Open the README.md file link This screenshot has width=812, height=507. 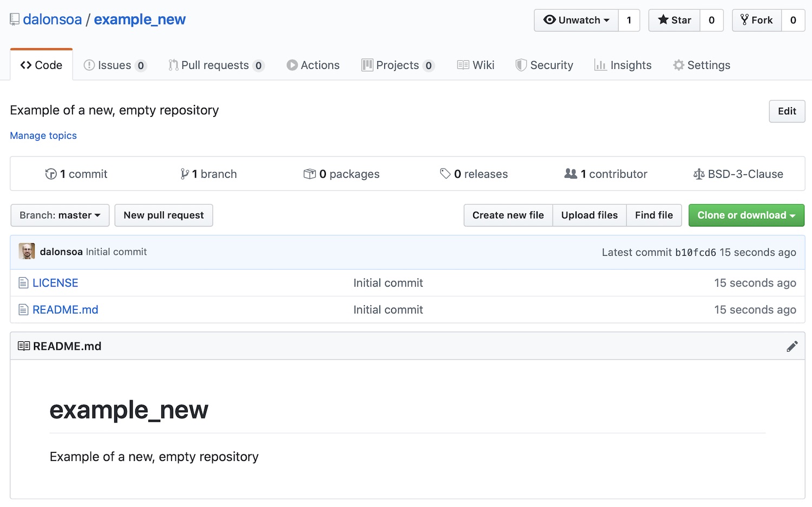click(66, 310)
